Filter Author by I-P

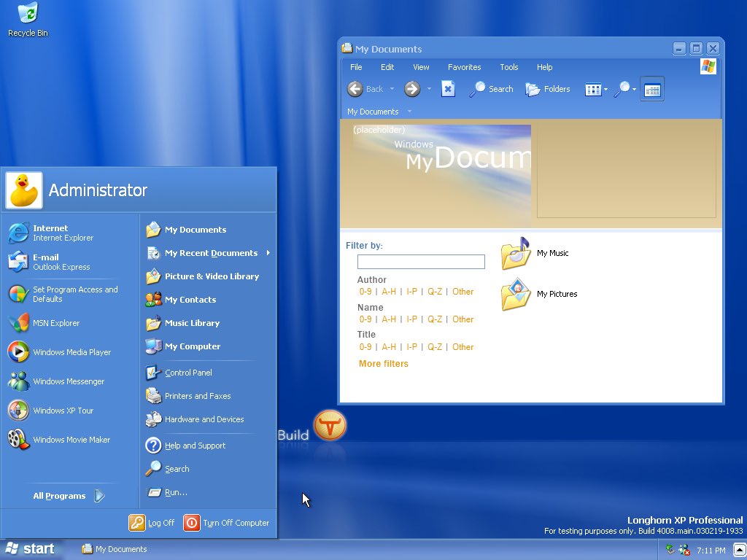(x=411, y=292)
